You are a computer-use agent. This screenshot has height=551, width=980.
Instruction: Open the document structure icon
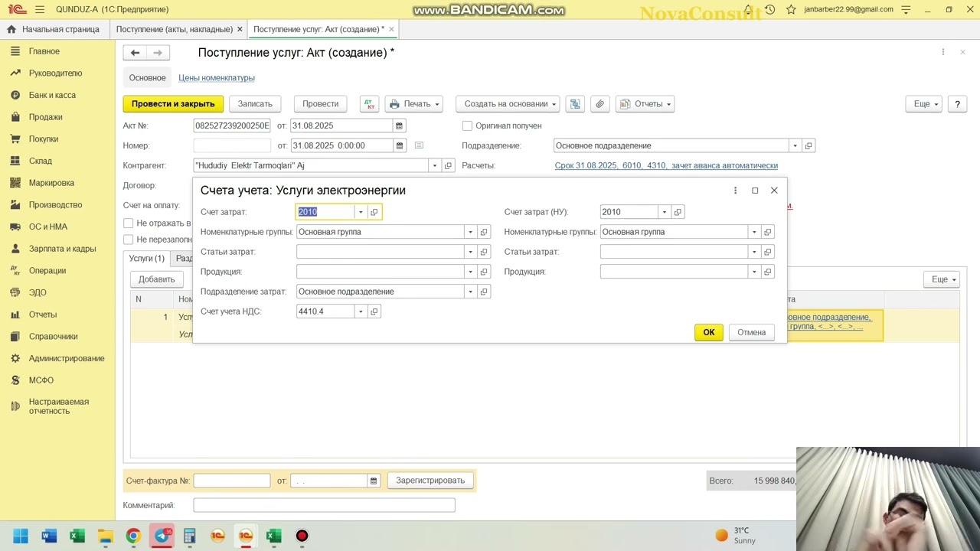coord(575,104)
